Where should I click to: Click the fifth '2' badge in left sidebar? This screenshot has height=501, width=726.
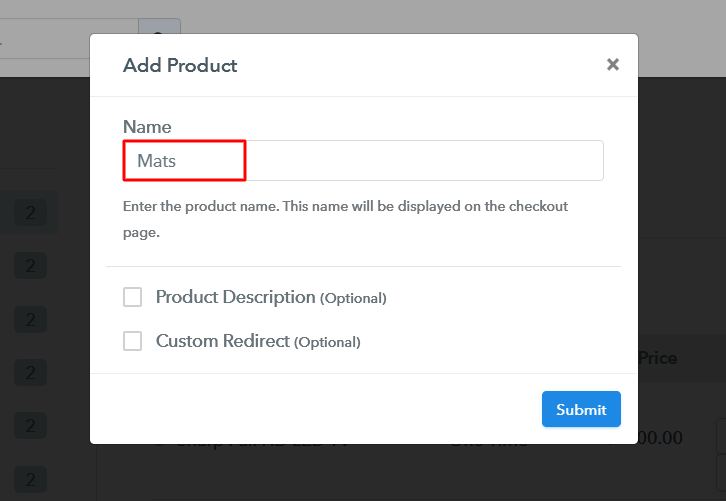(x=30, y=426)
